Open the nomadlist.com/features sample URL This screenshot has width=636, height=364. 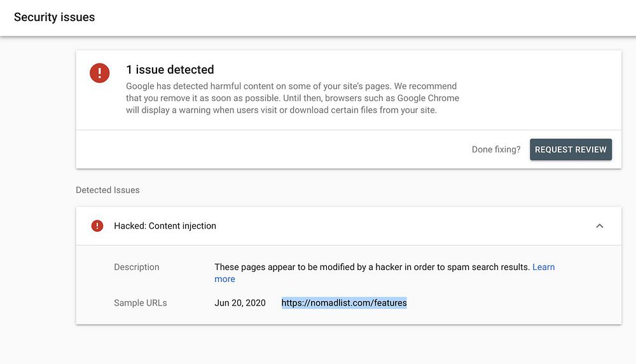point(344,303)
